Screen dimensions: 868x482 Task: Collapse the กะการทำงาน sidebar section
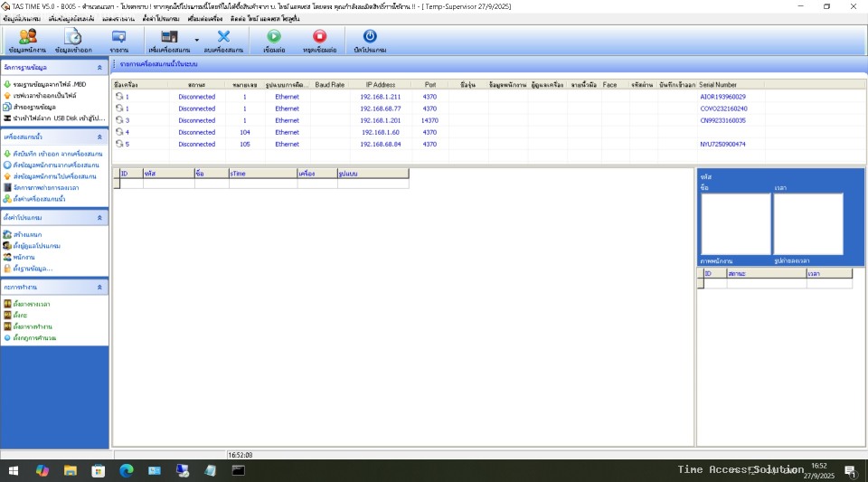[x=99, y=287]
